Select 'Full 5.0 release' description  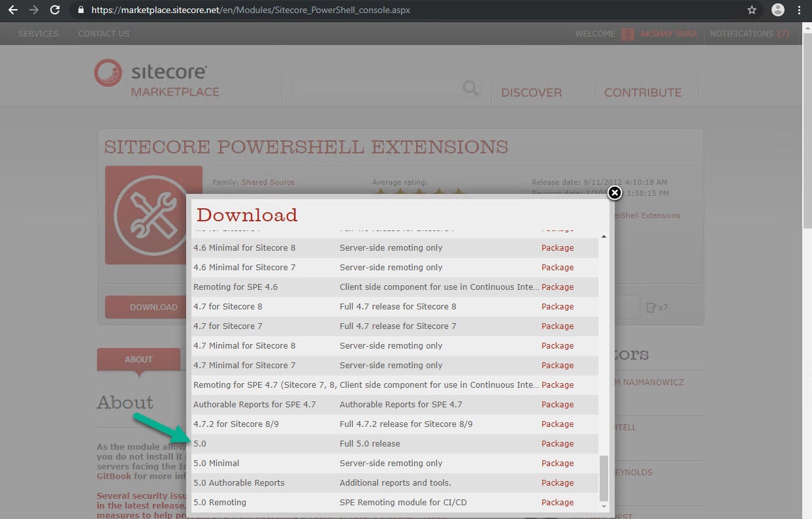pyautogui.click(x=370, y=443)
